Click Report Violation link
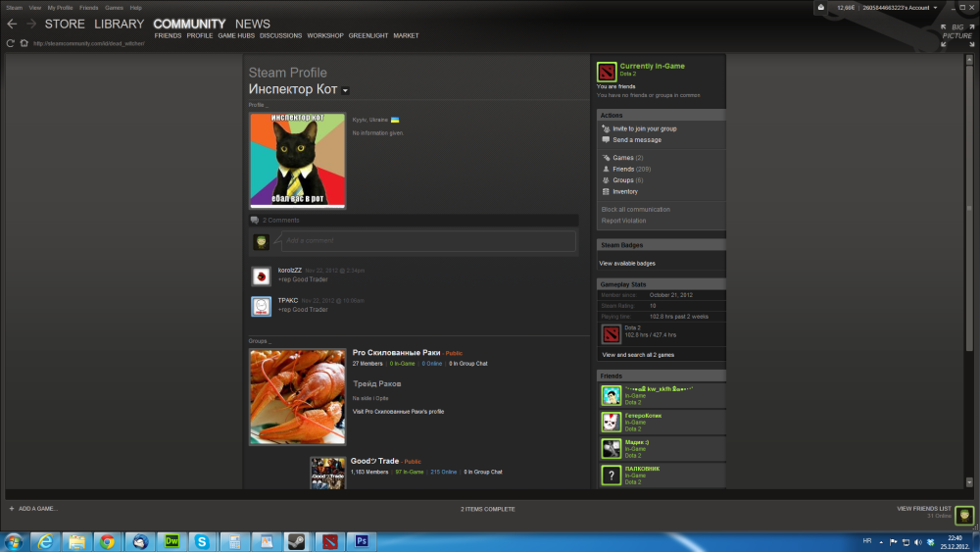Screen dimensions: 980x552 tap(623, 221)
